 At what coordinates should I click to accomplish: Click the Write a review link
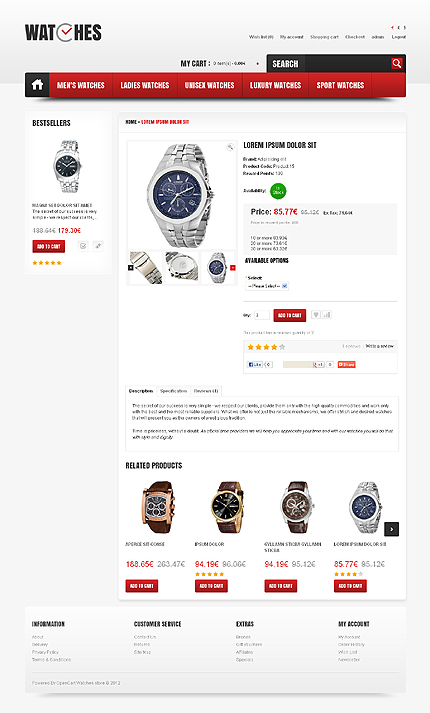pos(380,346)
